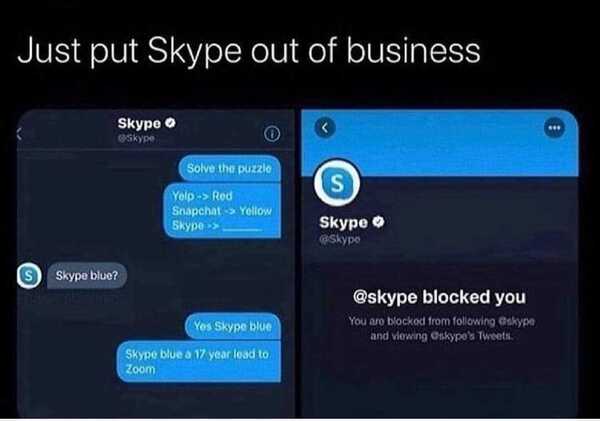600x421 pixels.
Task: Go back using the chat's left chevron
Action: point(19,134)
